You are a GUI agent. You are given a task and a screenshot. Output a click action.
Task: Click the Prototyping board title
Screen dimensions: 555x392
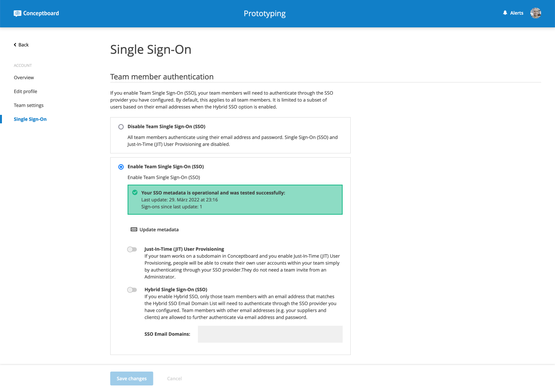pyautogui.click(x=264, y=13)
